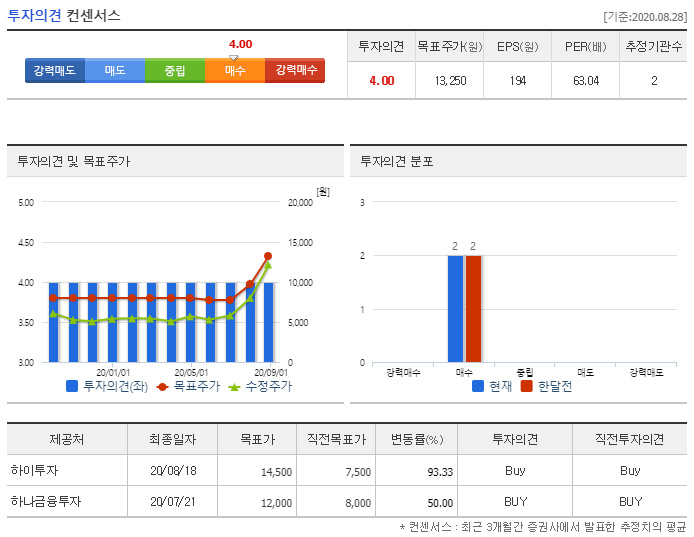694x537 pixels.
Task: Toggle the 현재 legend item
Action: 492,386
